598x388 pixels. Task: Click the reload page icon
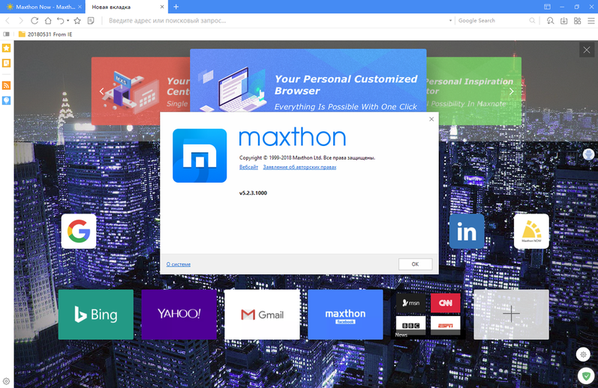pos(34,21)
